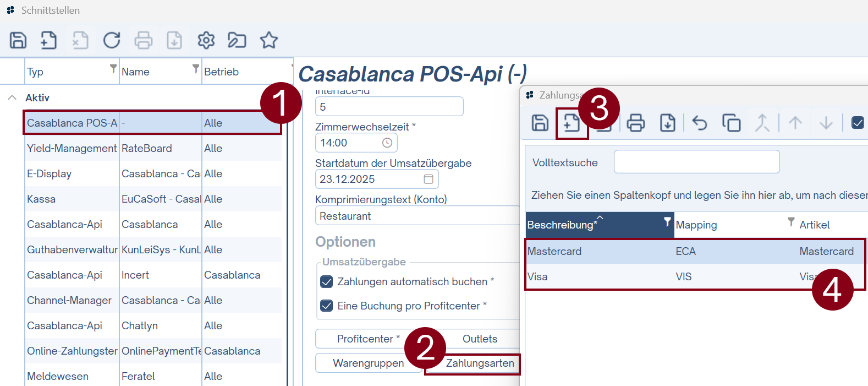This screenshot has width=868, height=386.
Task: Select the Casablanca-Api row named Casablanca
Action: [x=153, y=224]
